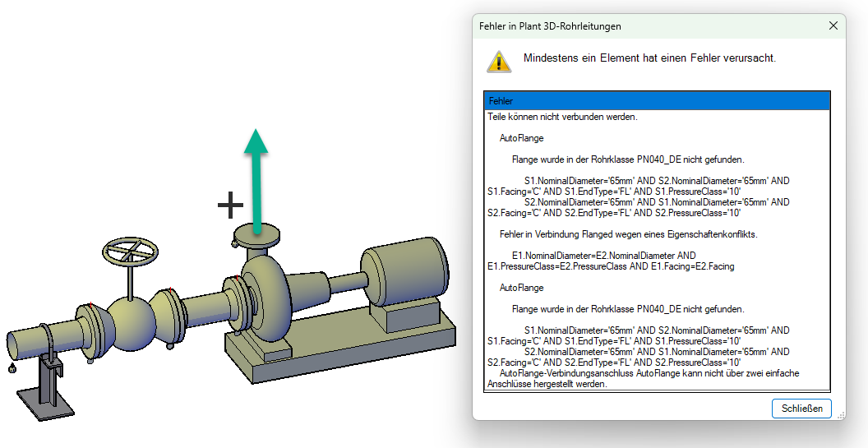The width and height of the screenshot is (868, 448).
Task: Click the Schließen button
Action: tap(801, 409)
